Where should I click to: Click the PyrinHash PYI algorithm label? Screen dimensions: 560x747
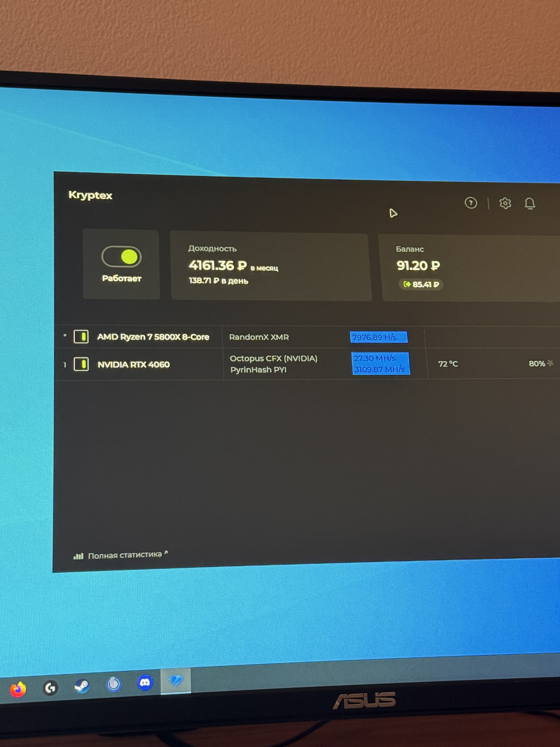coord(258,370)
